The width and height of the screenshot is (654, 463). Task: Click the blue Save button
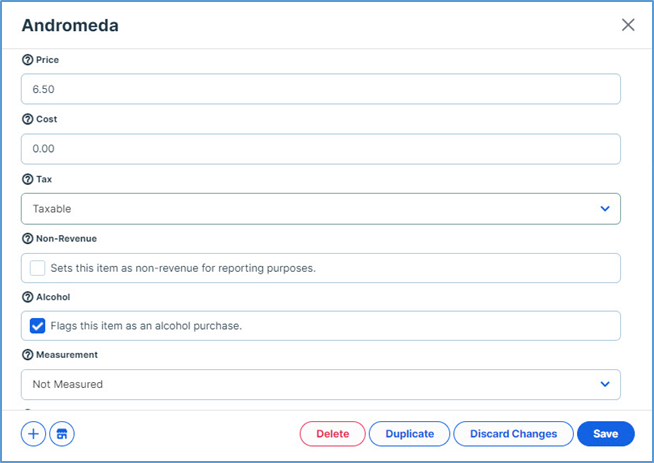coord(605,434)
